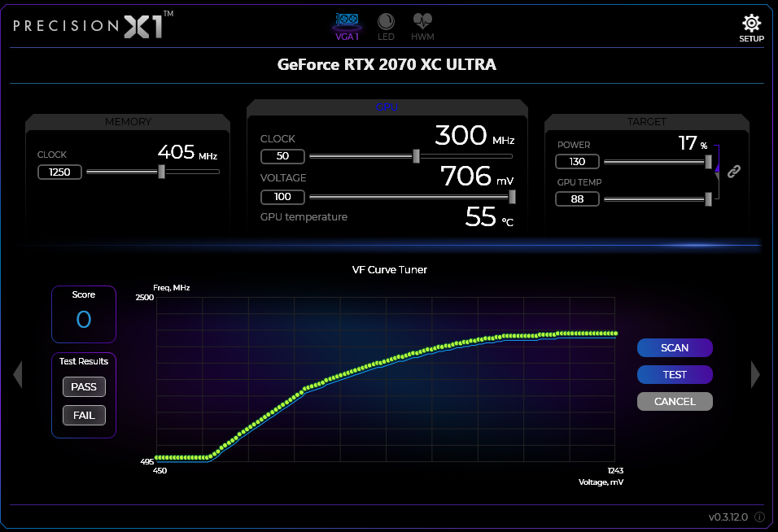Click the 55 °C temperature reading
This screenshot has width=778, height=532.
tap(489, 216)
